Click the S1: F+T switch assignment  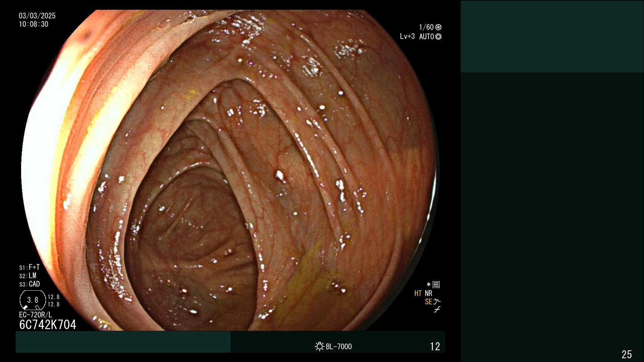pos(30,267)
